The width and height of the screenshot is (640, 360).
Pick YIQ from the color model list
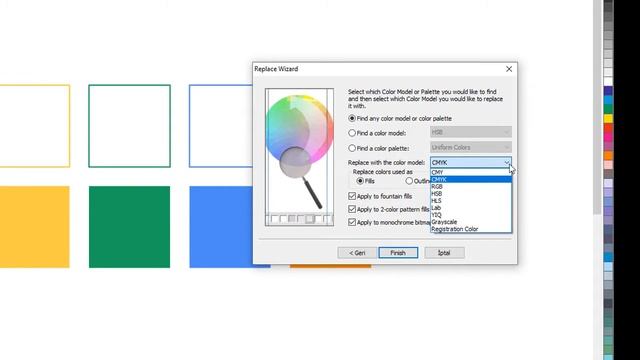471,215
